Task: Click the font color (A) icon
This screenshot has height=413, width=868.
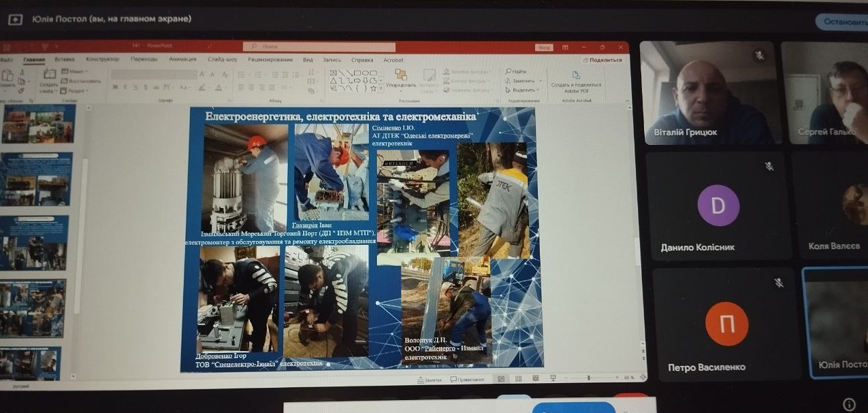Action: [x=219, y=87]
